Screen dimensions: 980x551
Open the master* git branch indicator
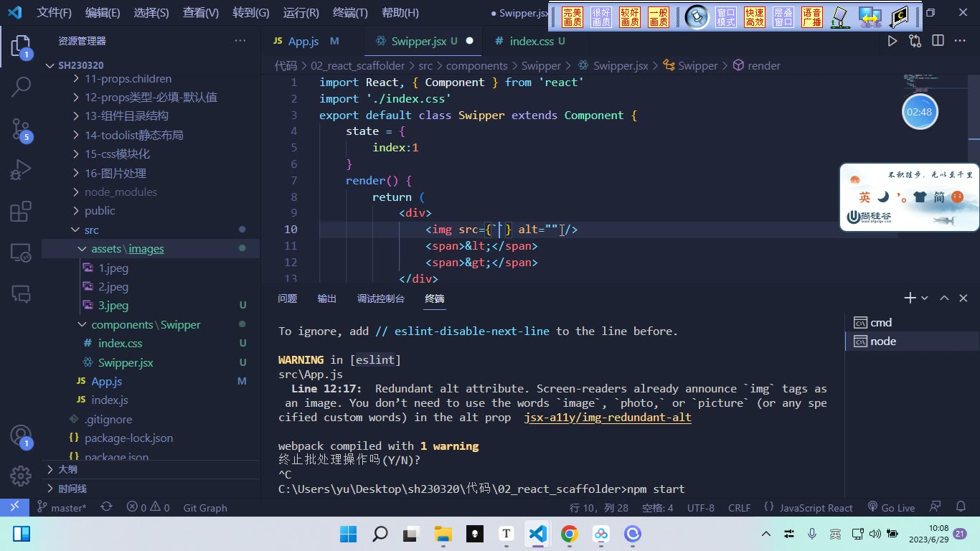point(62,507)
